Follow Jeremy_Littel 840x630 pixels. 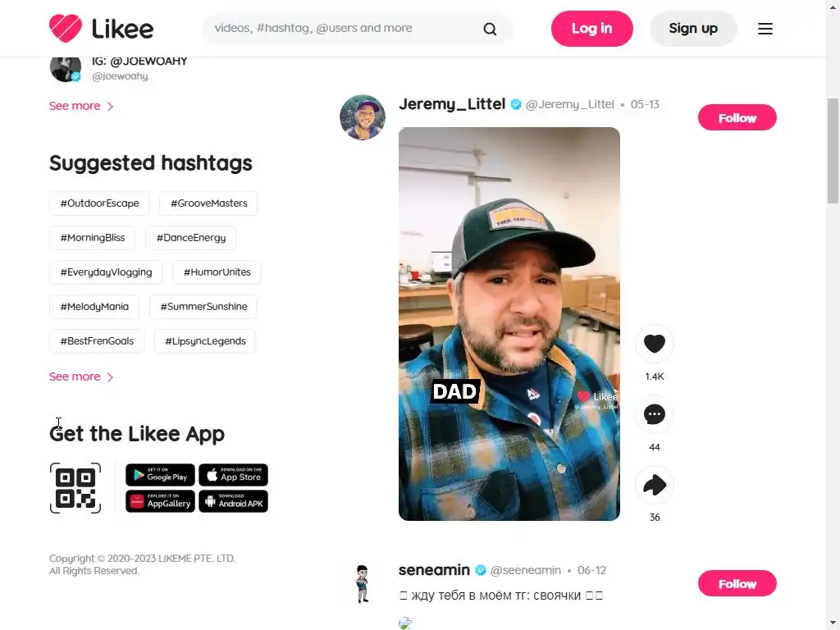coord(737,118)
